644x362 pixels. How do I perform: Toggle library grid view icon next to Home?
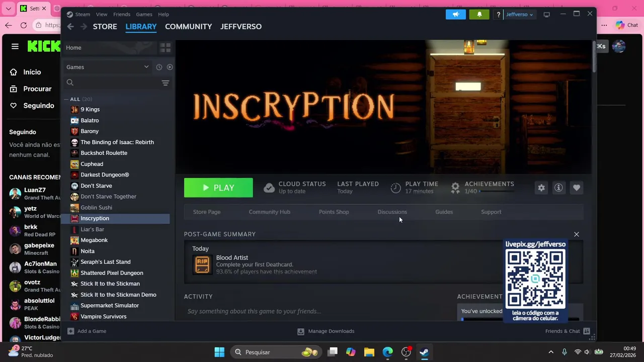[x=166, y=48]
